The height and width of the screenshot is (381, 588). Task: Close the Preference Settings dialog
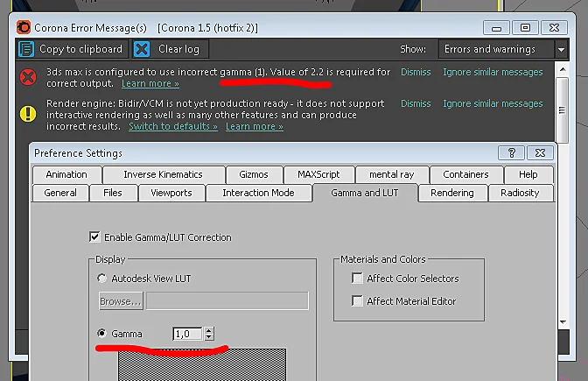(x=540, y=152)
